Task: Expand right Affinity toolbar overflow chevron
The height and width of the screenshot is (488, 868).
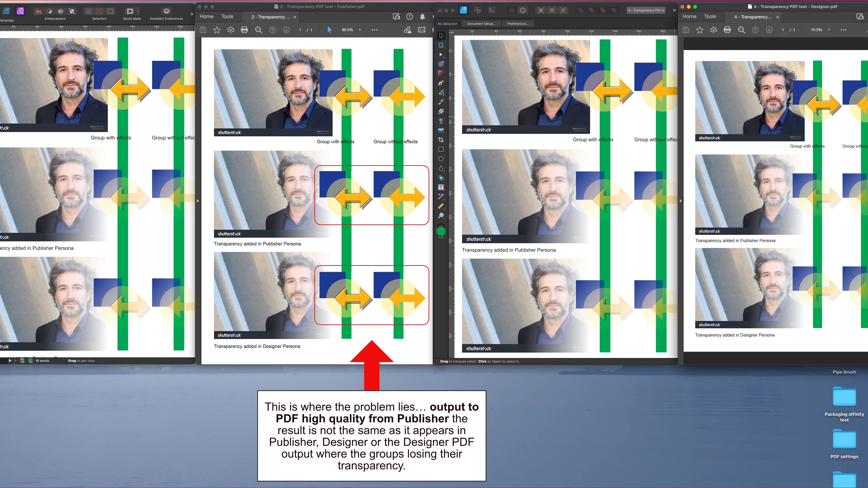Action: [x=674, y=10]
